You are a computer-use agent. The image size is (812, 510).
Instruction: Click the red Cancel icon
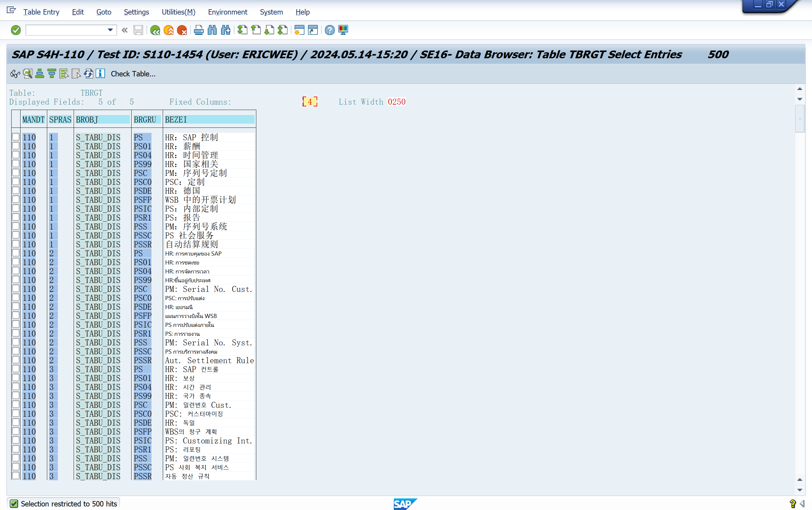(182, 30)
